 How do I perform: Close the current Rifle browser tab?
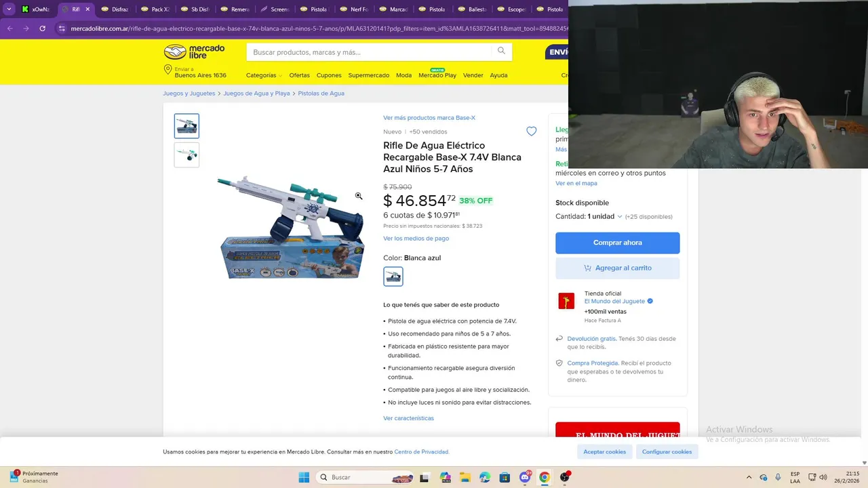click(87, 9)
